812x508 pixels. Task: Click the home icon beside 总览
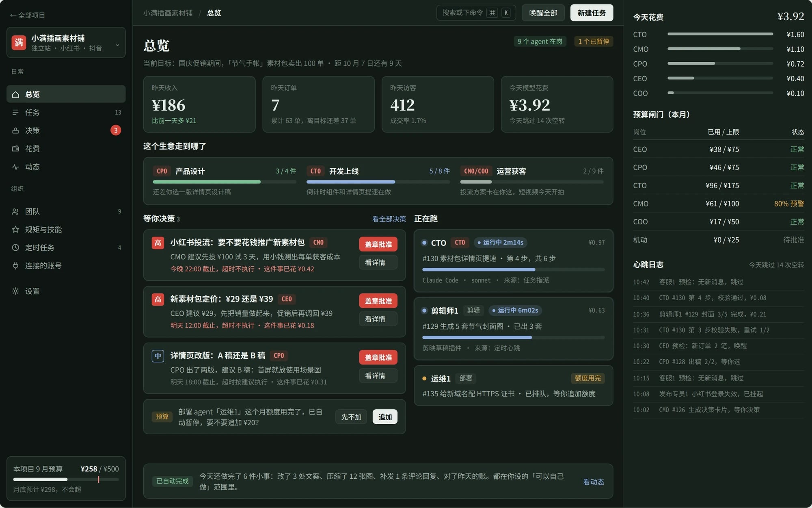[x=15, y=94]
